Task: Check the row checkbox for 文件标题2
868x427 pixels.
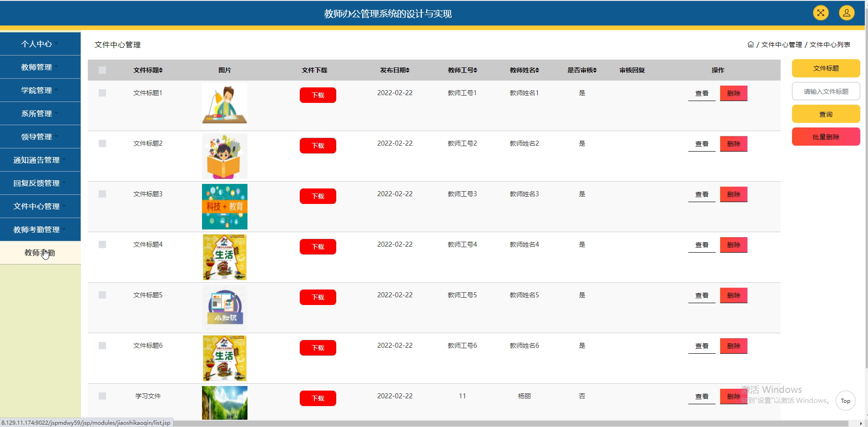Action: (102, 143)
